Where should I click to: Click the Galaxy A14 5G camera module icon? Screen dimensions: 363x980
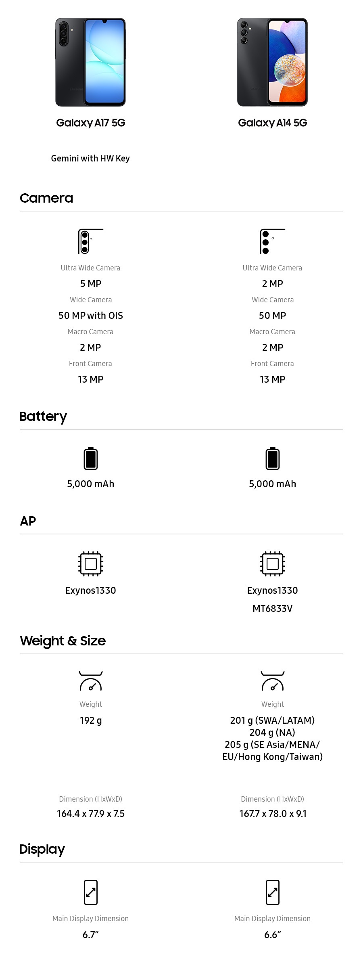(272, 241)
